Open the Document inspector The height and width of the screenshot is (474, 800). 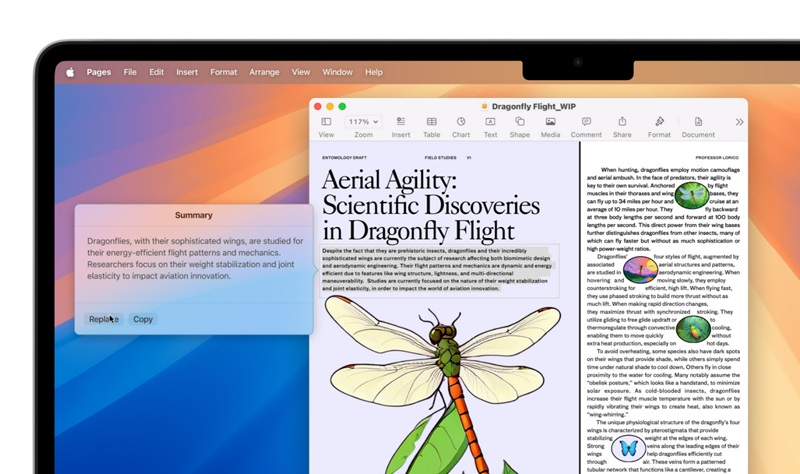pyautogui.click(x=698, y=121)
